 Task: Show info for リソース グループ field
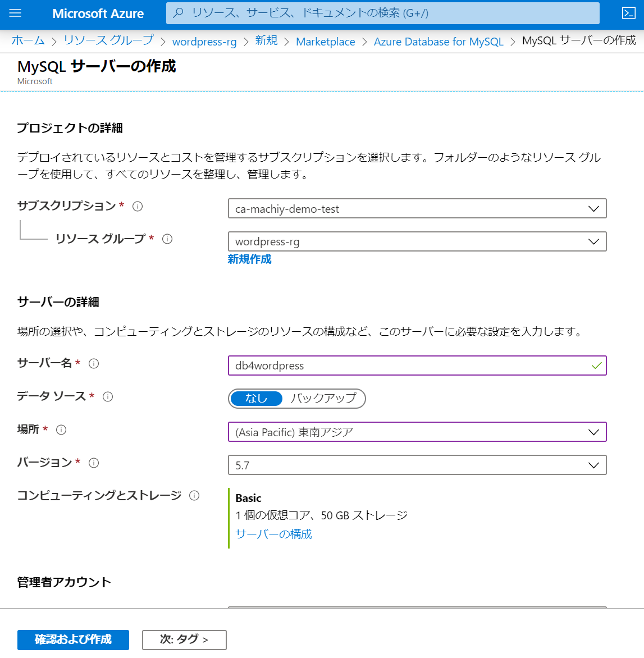click(x=167, y=239)
